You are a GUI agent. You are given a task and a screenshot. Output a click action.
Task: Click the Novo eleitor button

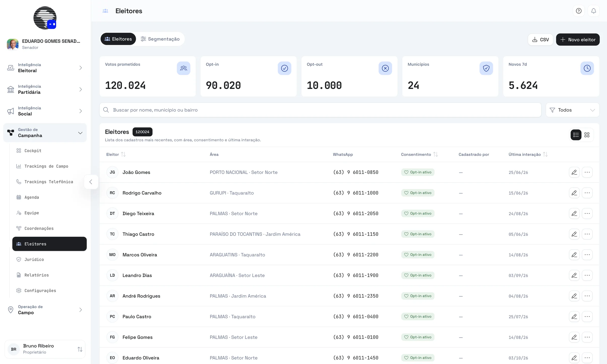pos(578,39)
